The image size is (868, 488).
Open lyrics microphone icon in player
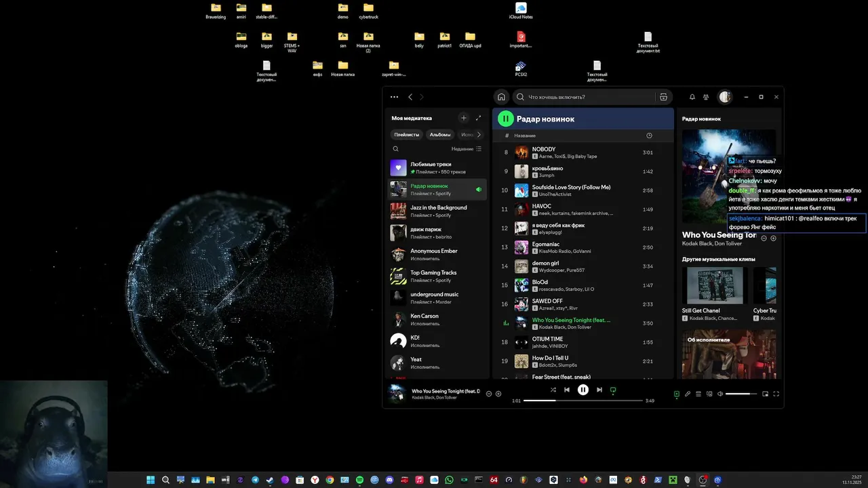[687, 394]
